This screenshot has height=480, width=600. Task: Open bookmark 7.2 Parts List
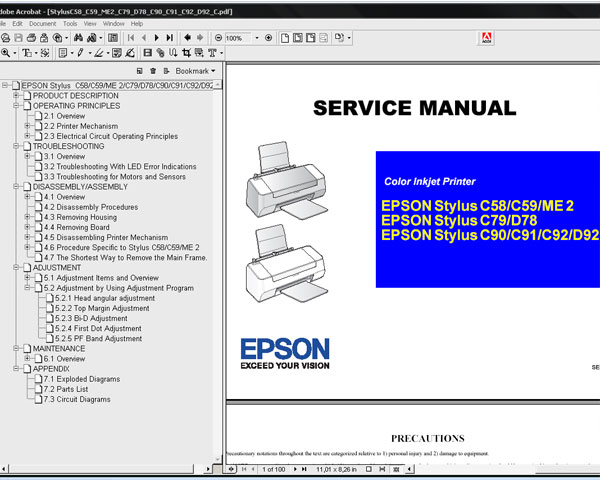coord(66,389)
